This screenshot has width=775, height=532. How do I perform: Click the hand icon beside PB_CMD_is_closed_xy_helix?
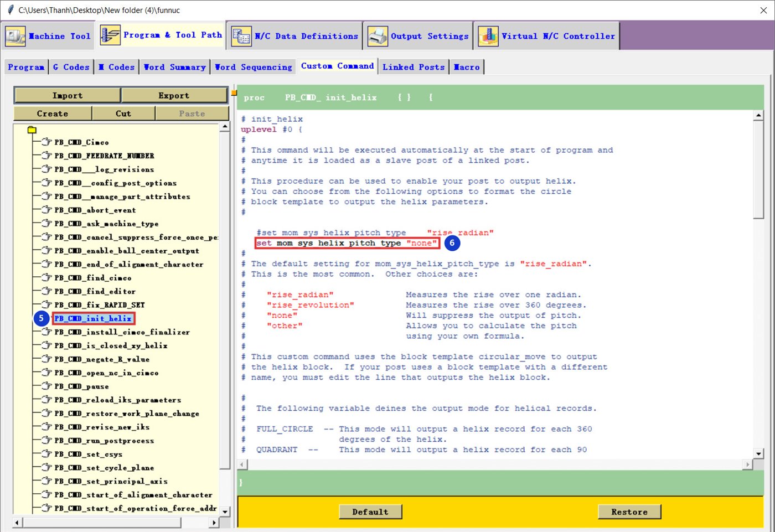(x=46, y=345)
